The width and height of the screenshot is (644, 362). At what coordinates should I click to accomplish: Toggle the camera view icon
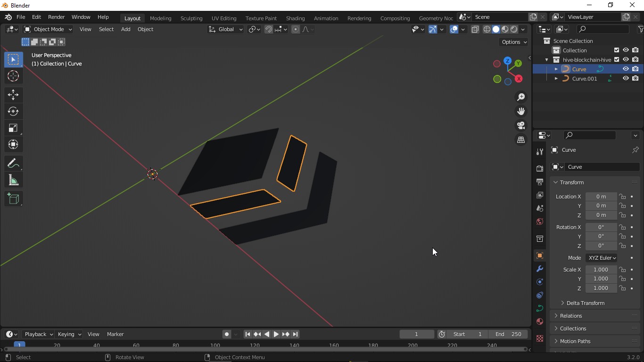coord(521,125)
